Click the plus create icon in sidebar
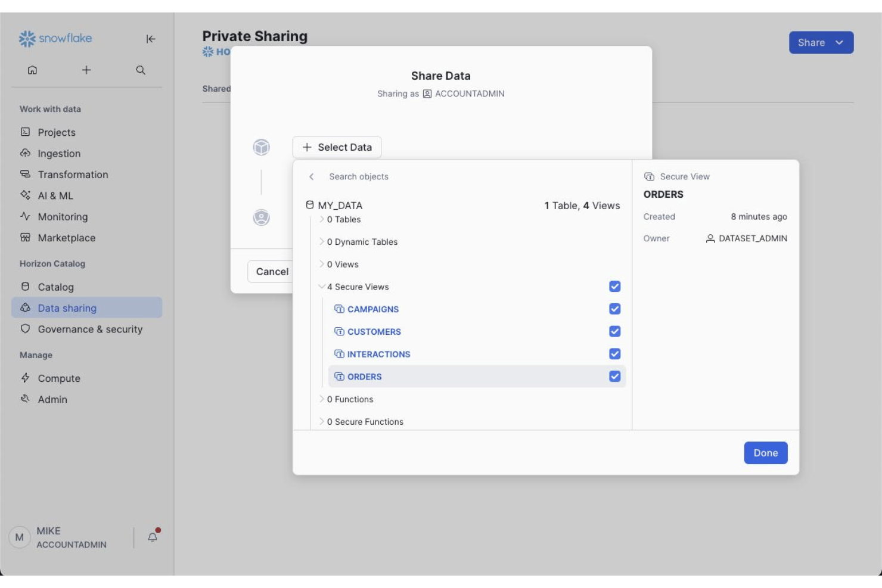This screenshot has width=882, height=588. (86, 70)
